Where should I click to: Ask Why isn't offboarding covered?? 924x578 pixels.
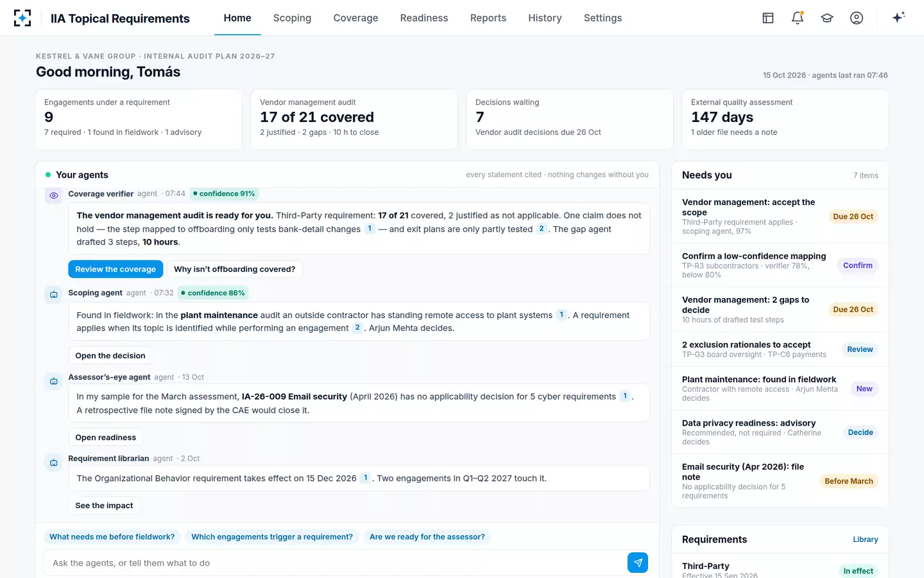point(234,269)
